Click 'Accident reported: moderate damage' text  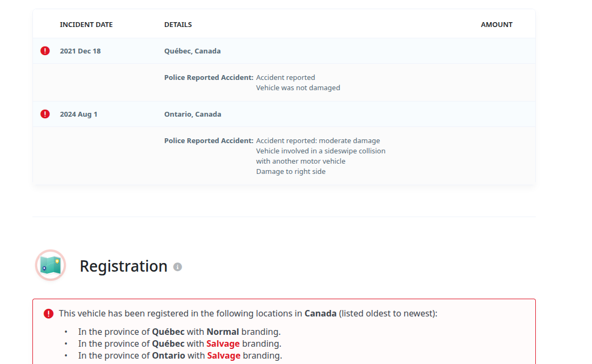coord(318,140)
